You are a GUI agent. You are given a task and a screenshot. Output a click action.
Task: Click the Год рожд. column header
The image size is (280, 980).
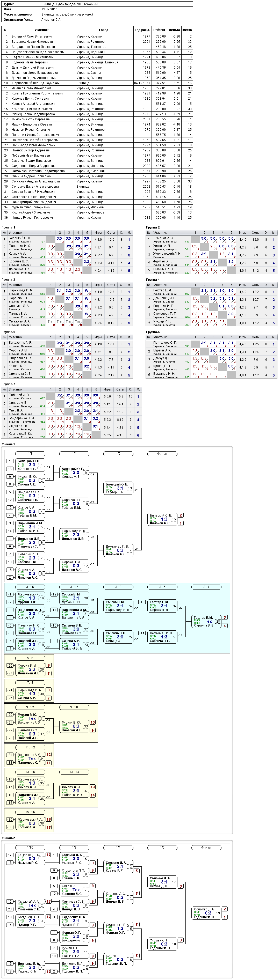point(142,30)
